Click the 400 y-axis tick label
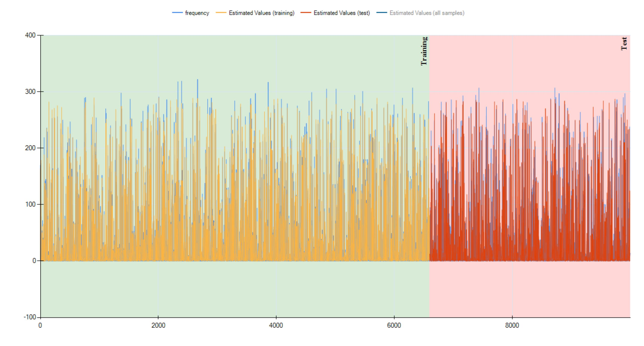Viewport: 644px width, 346px height. point(30,35)
